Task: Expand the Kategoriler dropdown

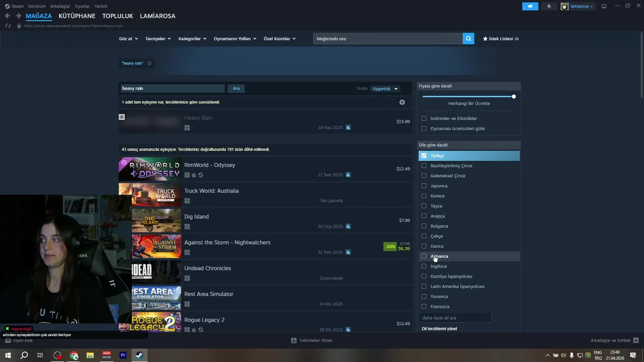Action: tap(192, 39)
